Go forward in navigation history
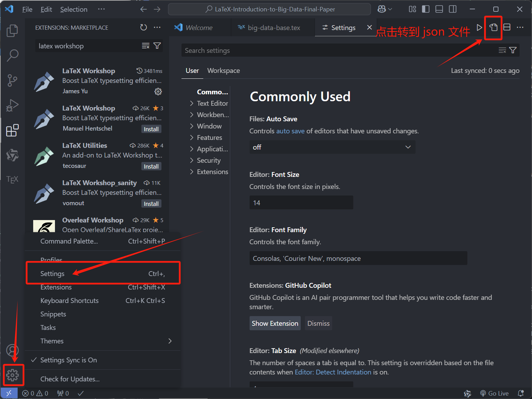The image size is (532, 399). point(157,9)
